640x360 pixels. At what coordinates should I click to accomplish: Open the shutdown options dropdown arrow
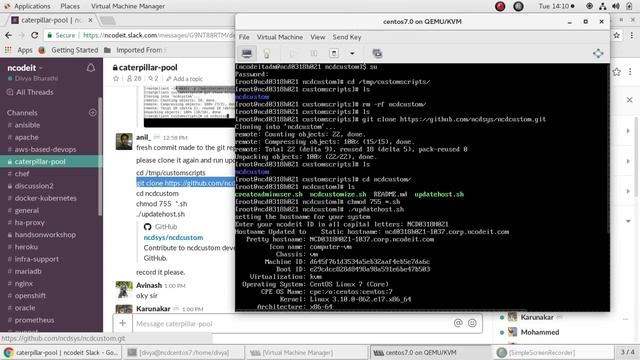click(352, 53)
